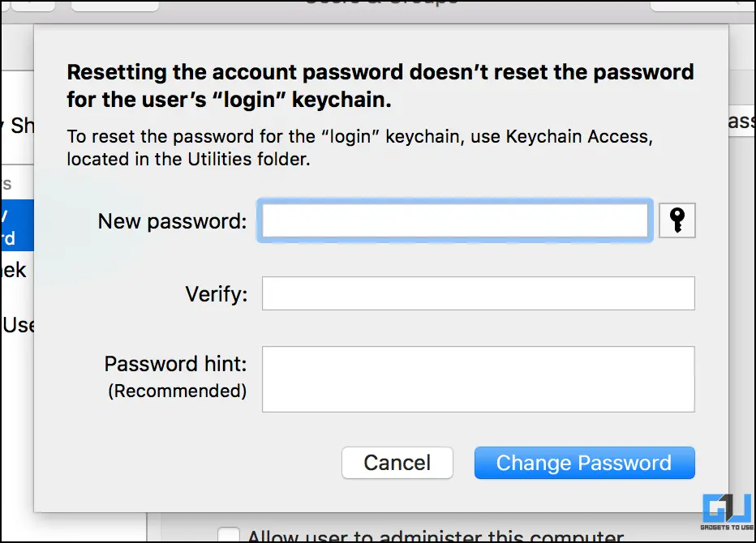The height and width of the screenshot is (543, 756).
Task: Choose the sidebar user ending in 'ek'
Action: tap(14, 271)
